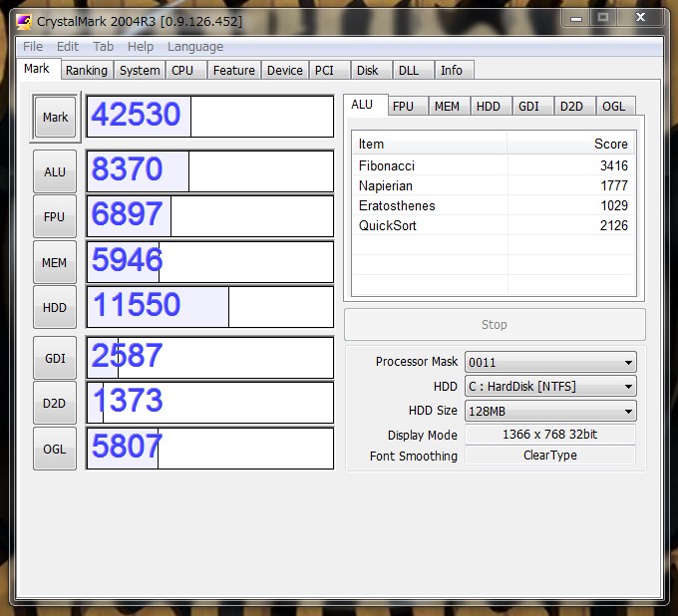Viewport: 678px width, 616px height.
Task: Run the FPU benchmark button
Action: tap(55, 216)
